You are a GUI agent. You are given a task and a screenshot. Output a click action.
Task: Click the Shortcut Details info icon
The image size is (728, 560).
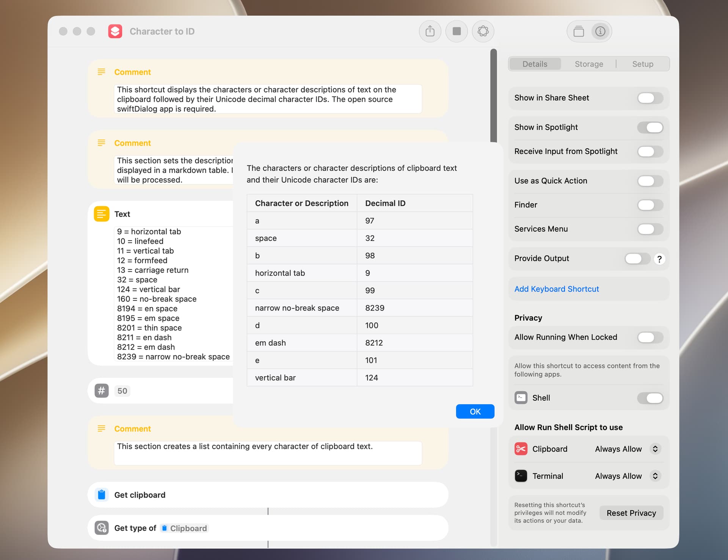pos(600,31)
